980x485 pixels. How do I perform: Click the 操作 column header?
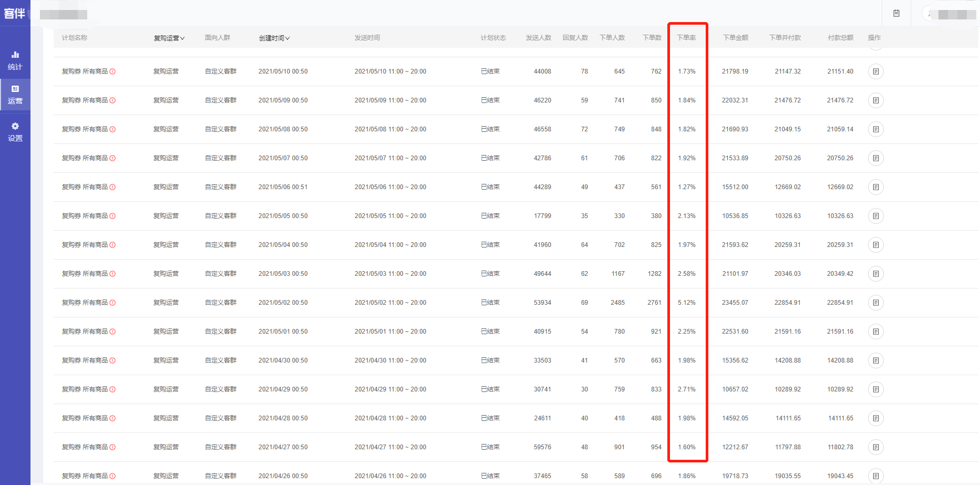pyautogui.click(x=874, y=38)
